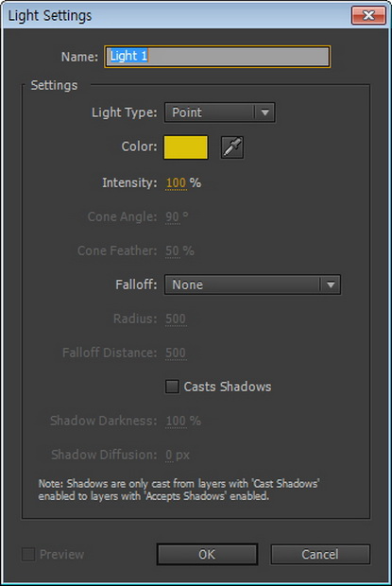The height and width of the screenshot is (586, 392).
Task: Toggle the Preview checkbox
Action: (x=28, y=554)
